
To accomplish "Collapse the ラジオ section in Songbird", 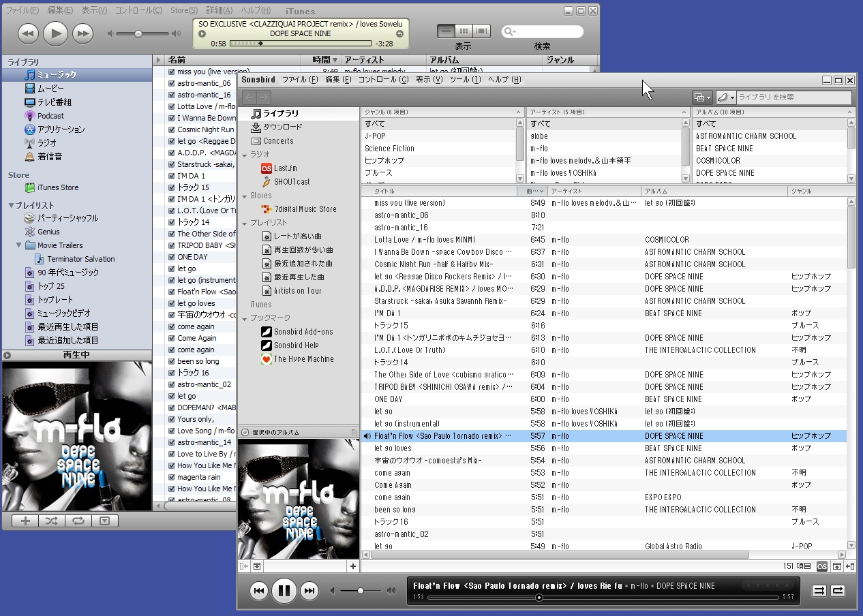I will 244,155.
